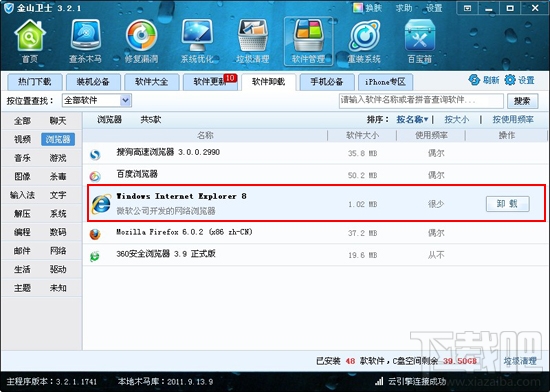Click the Kingsoft shield logo
This screenshot has width=550, height=392.
point(8,8)
